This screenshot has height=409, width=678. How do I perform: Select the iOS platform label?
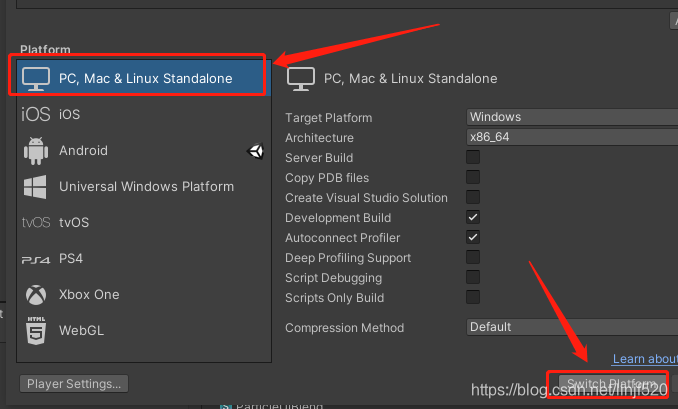70,114
